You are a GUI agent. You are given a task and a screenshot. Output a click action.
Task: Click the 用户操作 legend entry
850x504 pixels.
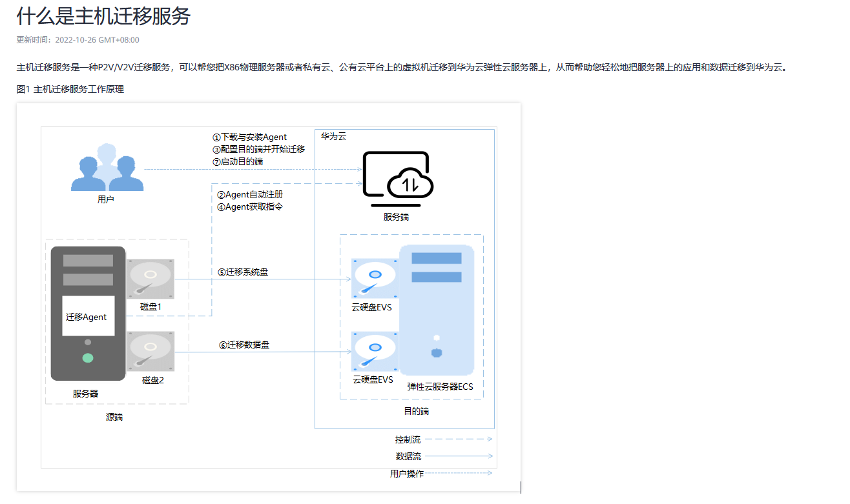tap(442, 474)
